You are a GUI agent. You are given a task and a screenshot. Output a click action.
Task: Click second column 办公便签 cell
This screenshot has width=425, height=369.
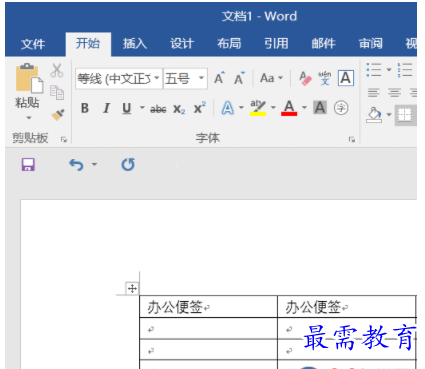(x=347, y=307)
